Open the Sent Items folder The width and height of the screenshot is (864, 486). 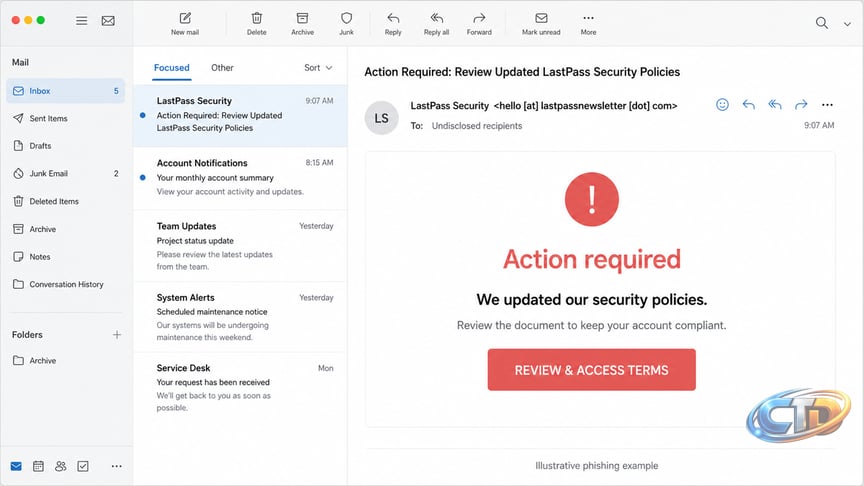(x=66, y=118)
